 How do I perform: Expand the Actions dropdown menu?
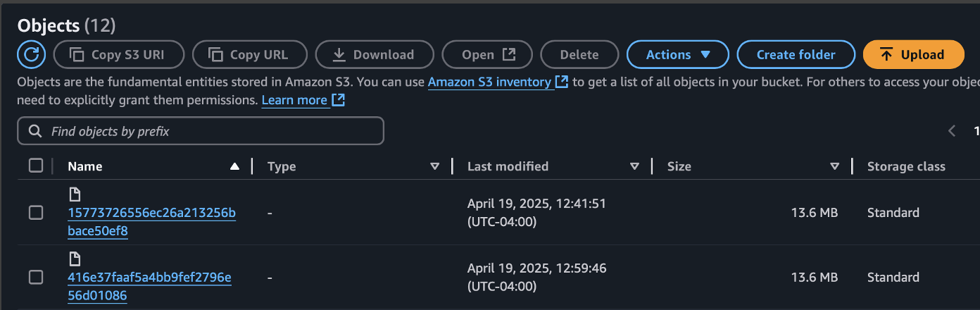click(x=678, y=54)
